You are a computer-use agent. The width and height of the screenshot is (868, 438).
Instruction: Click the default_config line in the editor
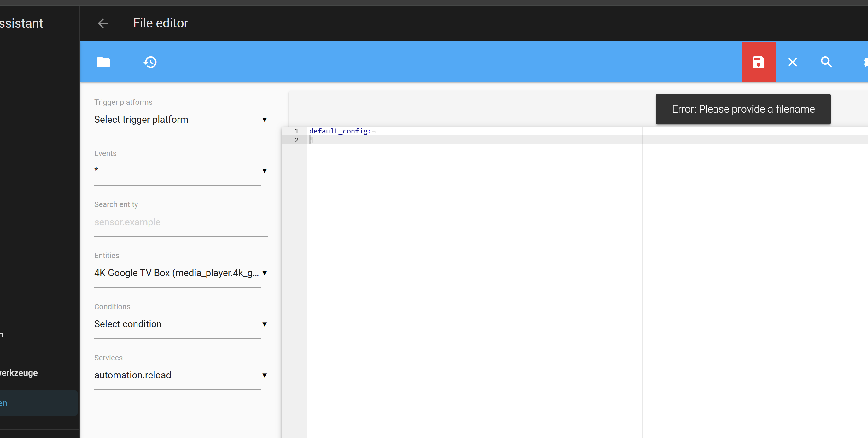click(340, 131)
